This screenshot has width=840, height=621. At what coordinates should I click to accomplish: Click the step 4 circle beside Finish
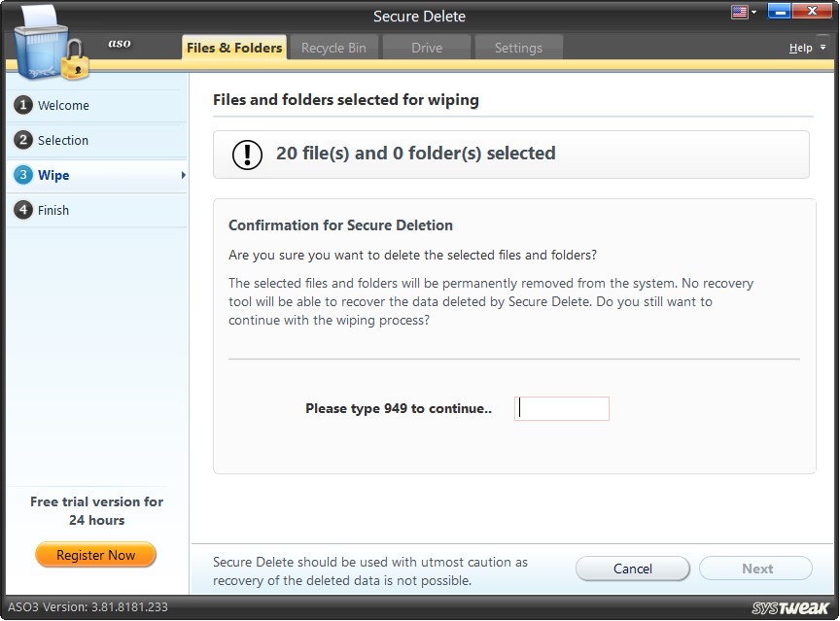point(22,210)
